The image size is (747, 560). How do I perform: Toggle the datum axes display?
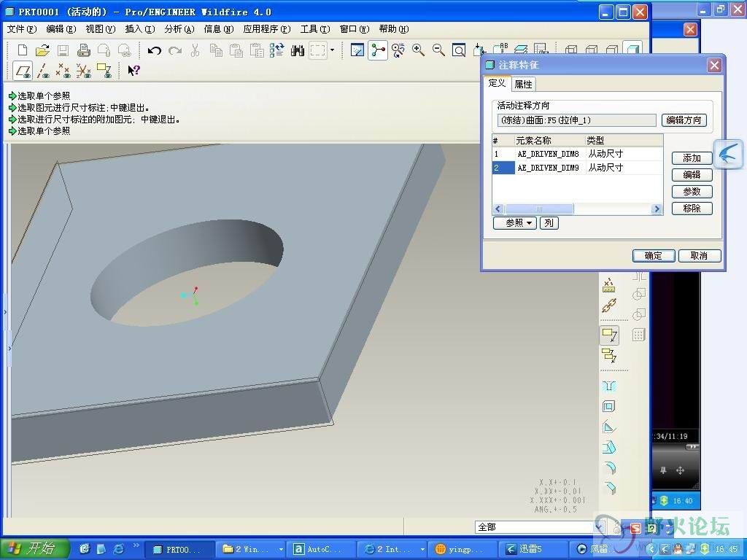tap(43, 71)
